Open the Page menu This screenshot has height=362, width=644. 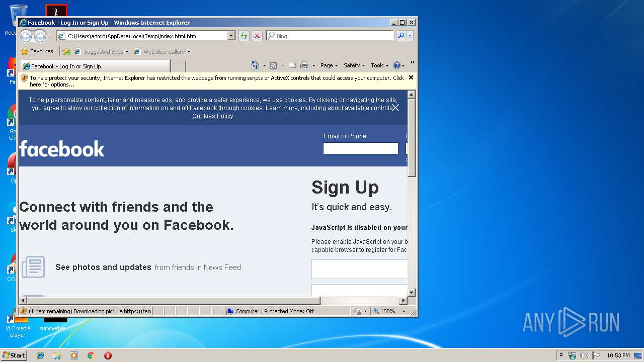(329, 65)
